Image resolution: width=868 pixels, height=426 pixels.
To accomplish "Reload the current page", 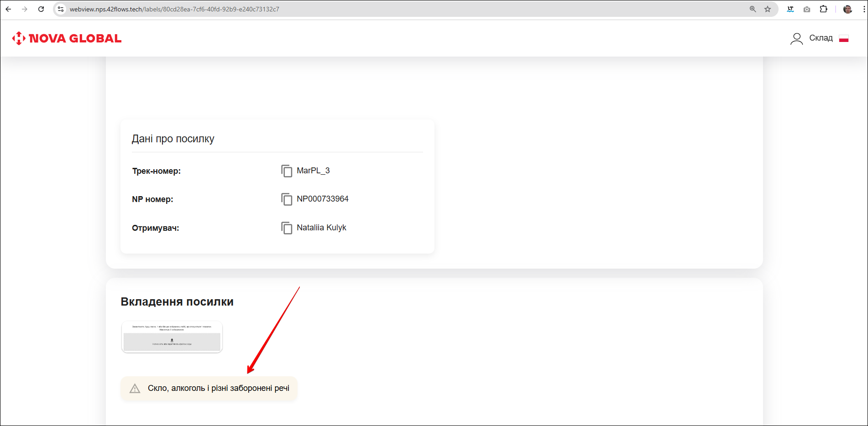I will (x=41, y=9).
